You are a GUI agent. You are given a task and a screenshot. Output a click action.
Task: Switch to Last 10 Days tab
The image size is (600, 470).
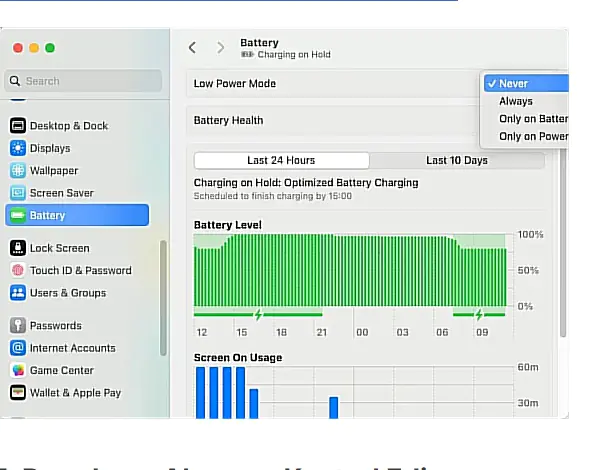pyautogui.click(x=456, y=161)
